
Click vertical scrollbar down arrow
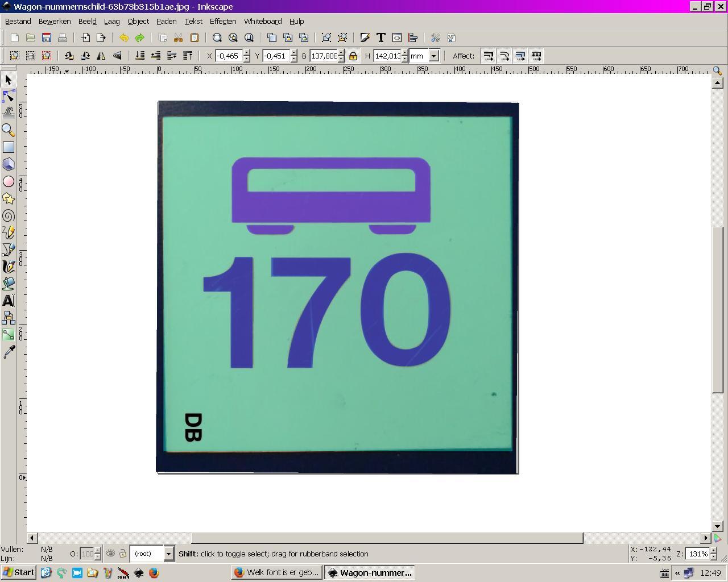(x=717, y=527)
